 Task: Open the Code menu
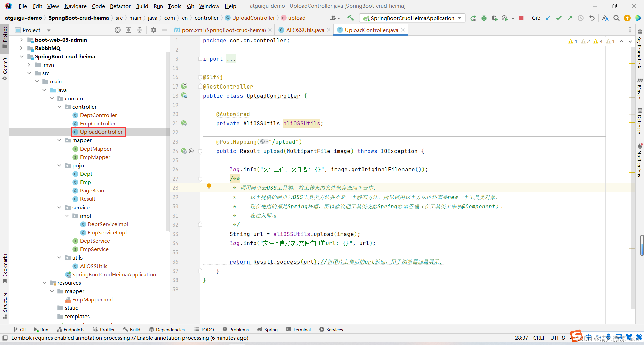(98, 6)
